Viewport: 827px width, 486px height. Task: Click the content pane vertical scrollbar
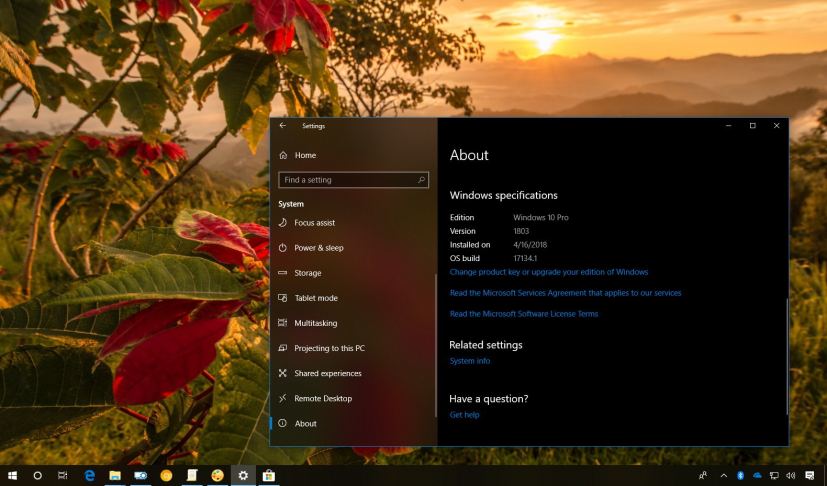pos(787,356)
